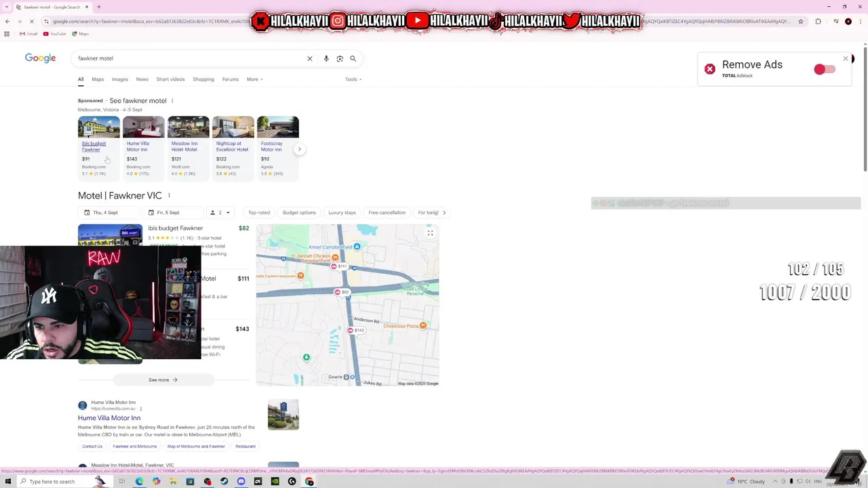Open the YouTube bookmark
Image resolution: width=868 pixels, height=488 pixels.
pyautogui.click(x=55, y=33)
